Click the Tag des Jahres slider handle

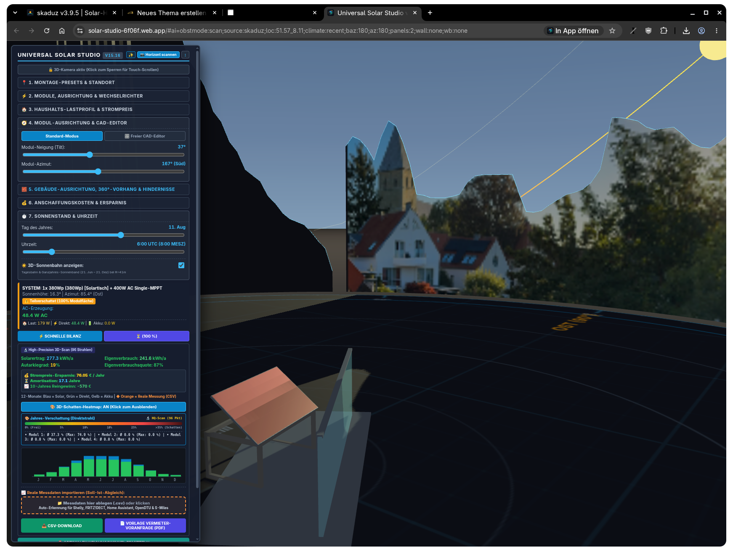[121, 235]
